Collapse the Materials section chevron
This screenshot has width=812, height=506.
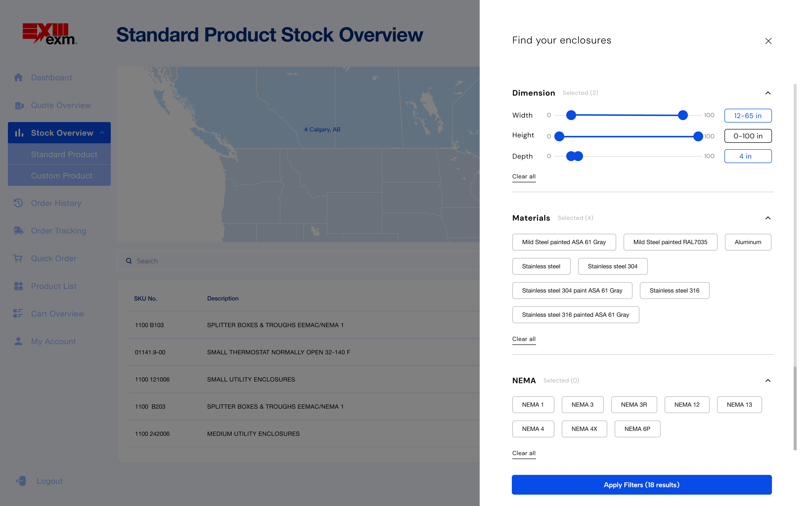(x=767, y=218)
